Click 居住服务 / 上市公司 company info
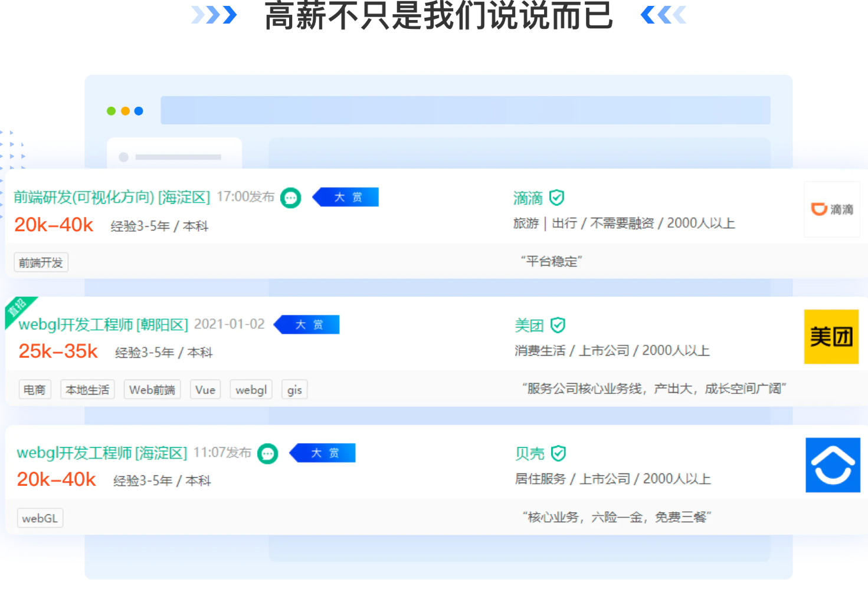This screenshot has width=868, height=589. [x=613, y=478]
